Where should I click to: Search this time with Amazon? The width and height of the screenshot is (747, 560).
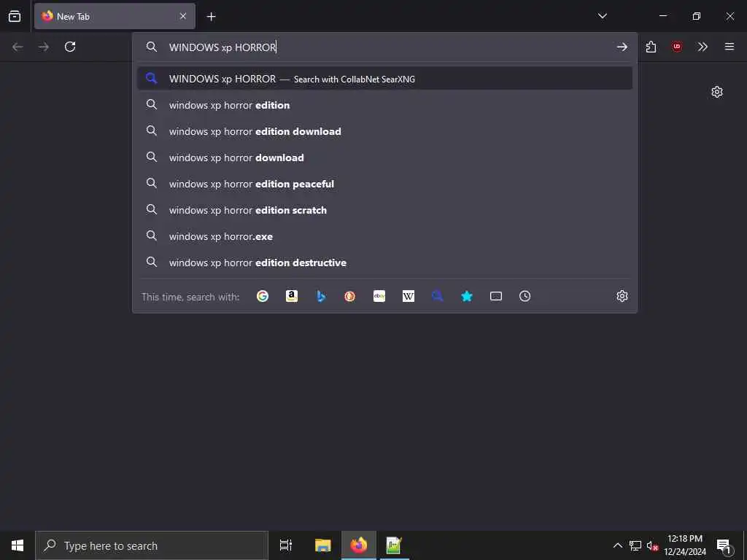click(x=292, y=296)
